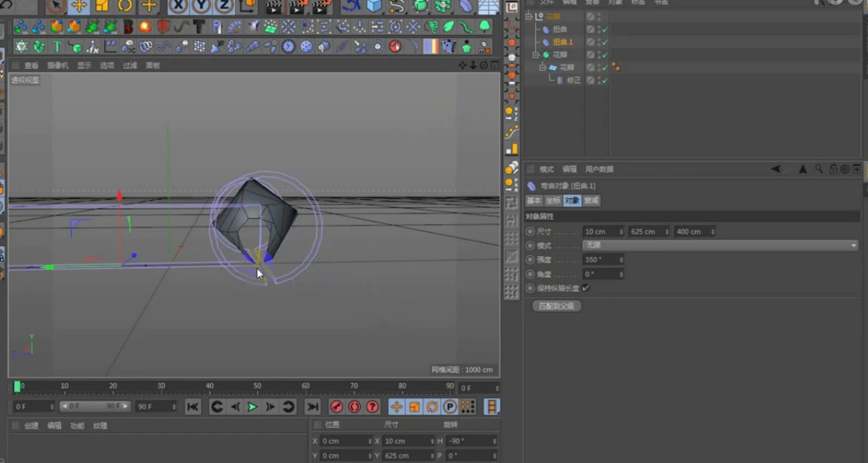Click the curve spline snap icon on the side strip
868x463 pixels.
click(511, 132)
